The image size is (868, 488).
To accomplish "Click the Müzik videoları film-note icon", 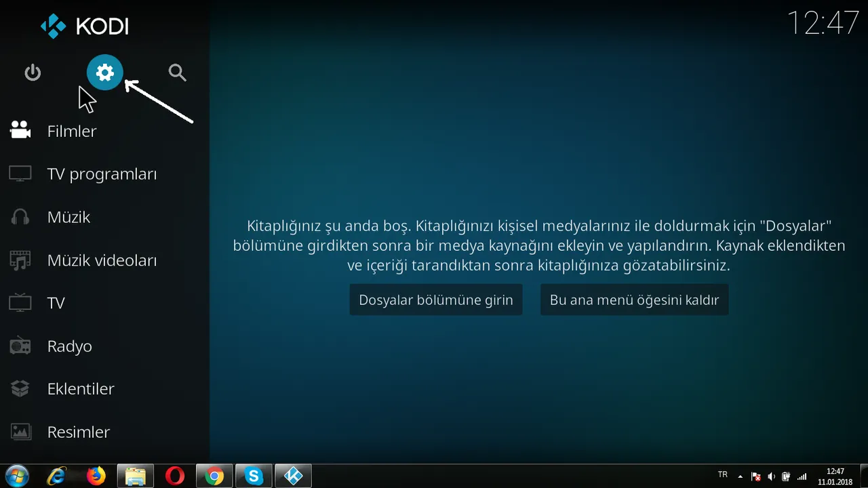I will 20,260.
